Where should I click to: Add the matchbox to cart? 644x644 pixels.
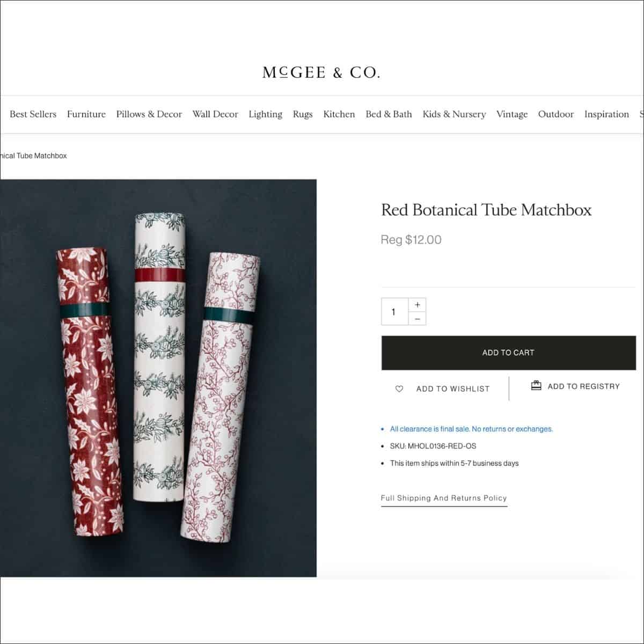click(x=508, y=353)
